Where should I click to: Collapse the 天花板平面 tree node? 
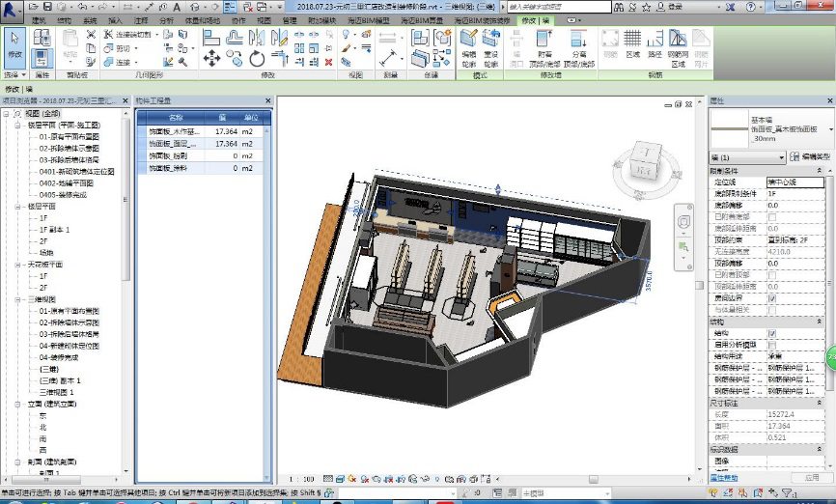[x=17, y=265]
